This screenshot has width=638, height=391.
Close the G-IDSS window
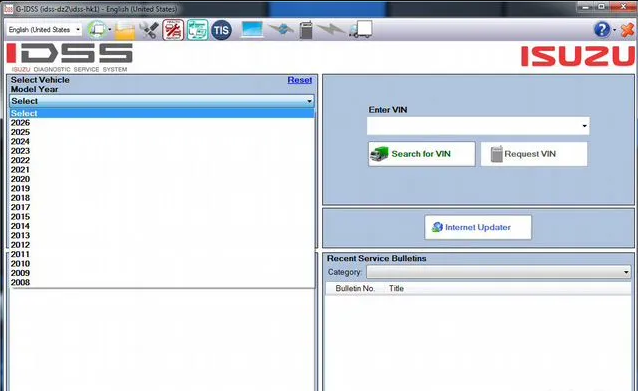[x=623, y=7]
